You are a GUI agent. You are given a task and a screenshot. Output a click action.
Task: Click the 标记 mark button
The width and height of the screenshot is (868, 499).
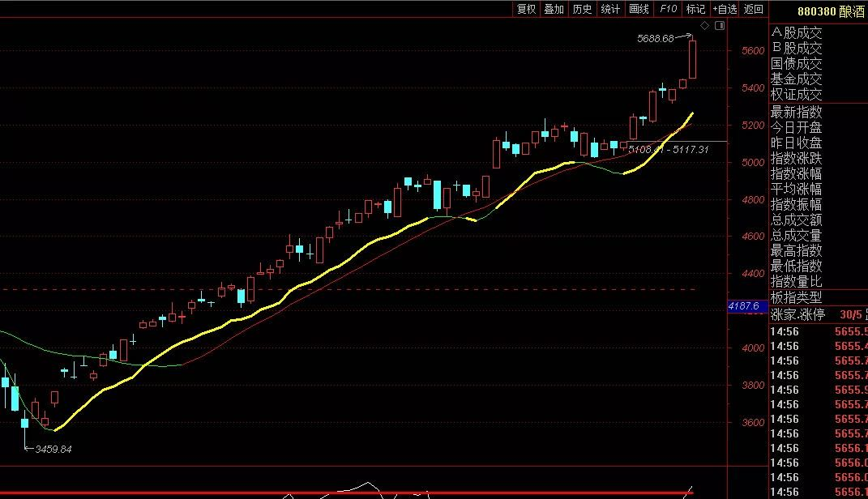[x=695, y=9]
